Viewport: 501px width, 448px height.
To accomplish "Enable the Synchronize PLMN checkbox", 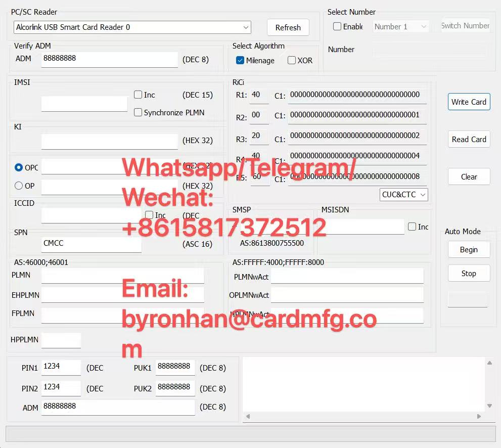I will pos(138,112).
